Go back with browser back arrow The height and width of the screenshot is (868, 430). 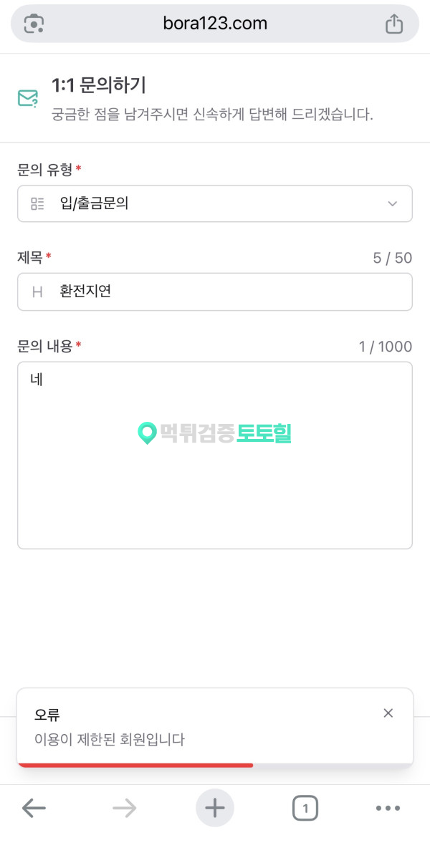point(34,809)
